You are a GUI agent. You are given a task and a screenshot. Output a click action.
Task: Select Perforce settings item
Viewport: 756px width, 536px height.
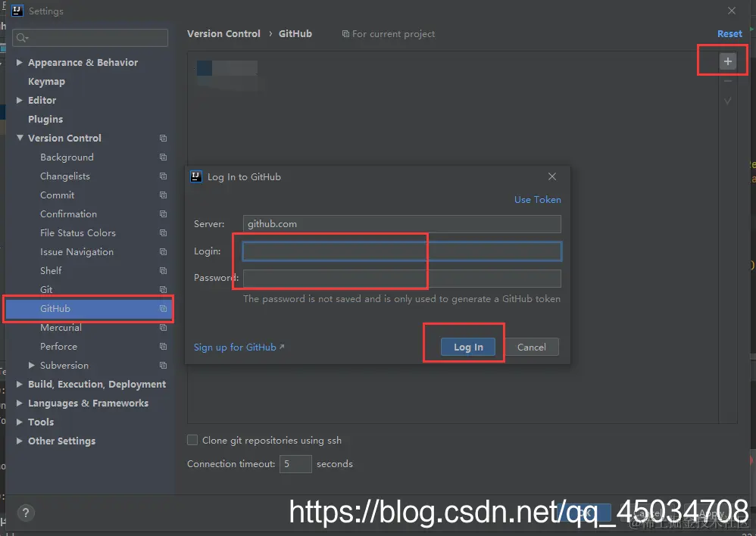click(x=59, y=346)
